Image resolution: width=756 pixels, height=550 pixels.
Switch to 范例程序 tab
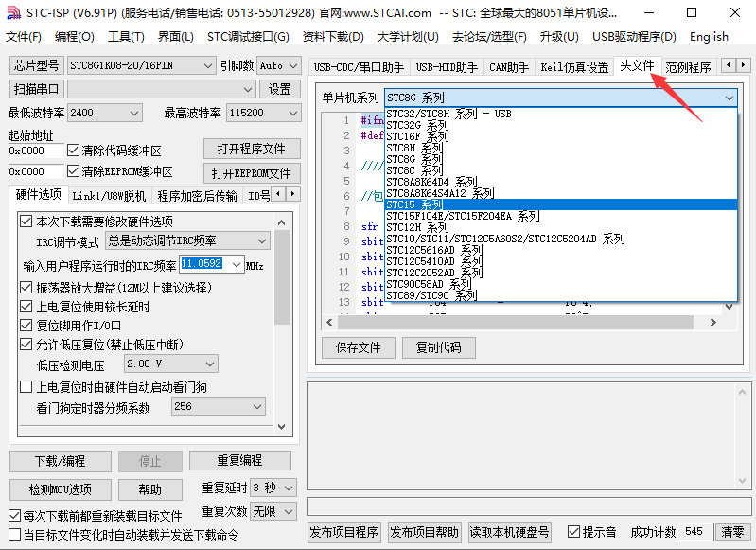click(688, 67)
